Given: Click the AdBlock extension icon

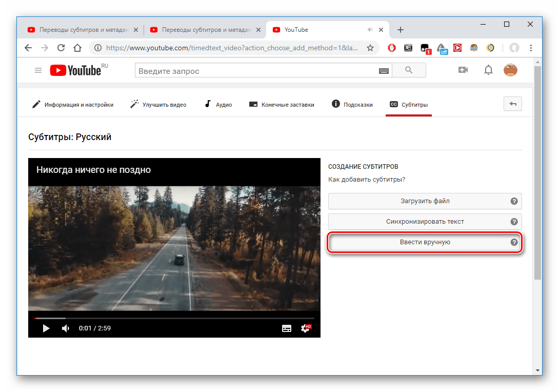Looking at the screenshot, I should point(391,48).
